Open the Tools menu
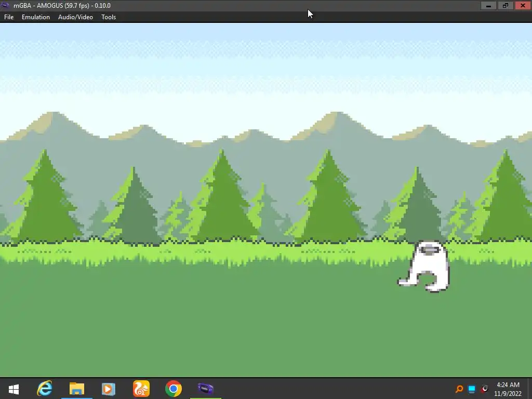The height and width of the screenshot is (399, 532). pos(109,17)
